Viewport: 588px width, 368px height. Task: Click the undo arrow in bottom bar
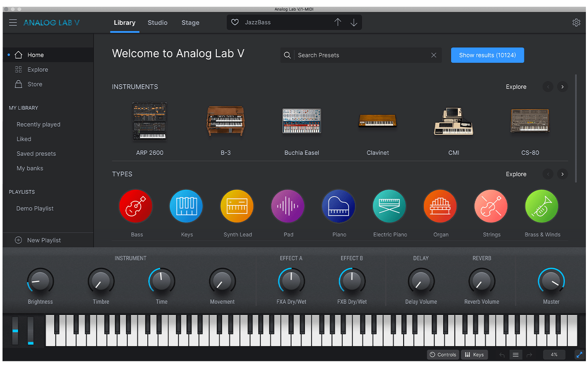coord(502,355)
